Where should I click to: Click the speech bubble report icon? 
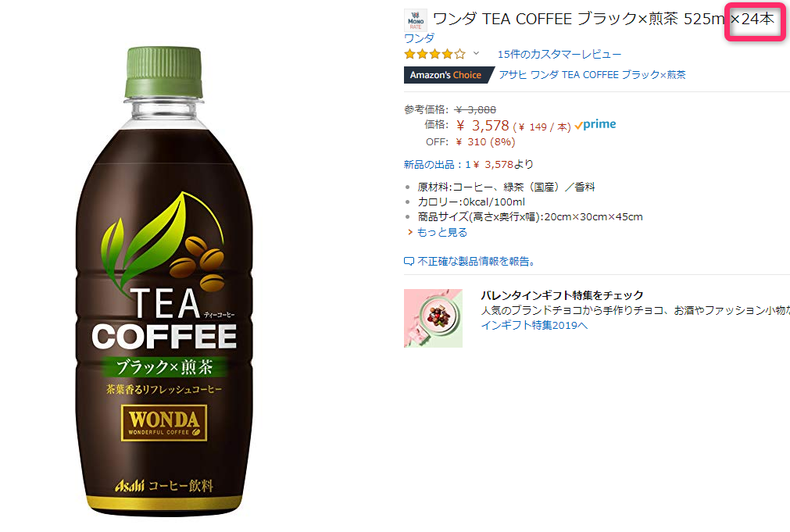[x=409, y=262]
